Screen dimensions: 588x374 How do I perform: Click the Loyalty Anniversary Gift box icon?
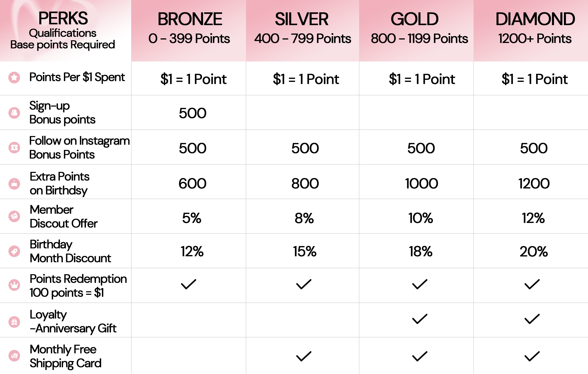point(14,322)
